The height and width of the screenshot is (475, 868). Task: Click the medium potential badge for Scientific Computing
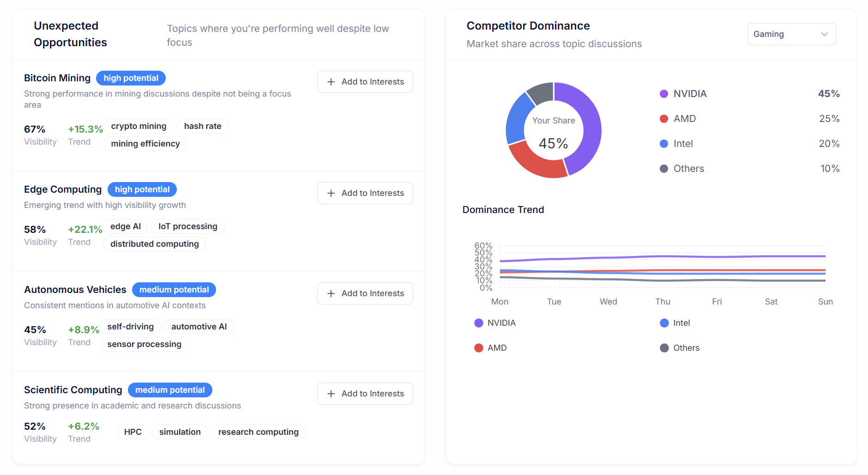tap(170, 390)
